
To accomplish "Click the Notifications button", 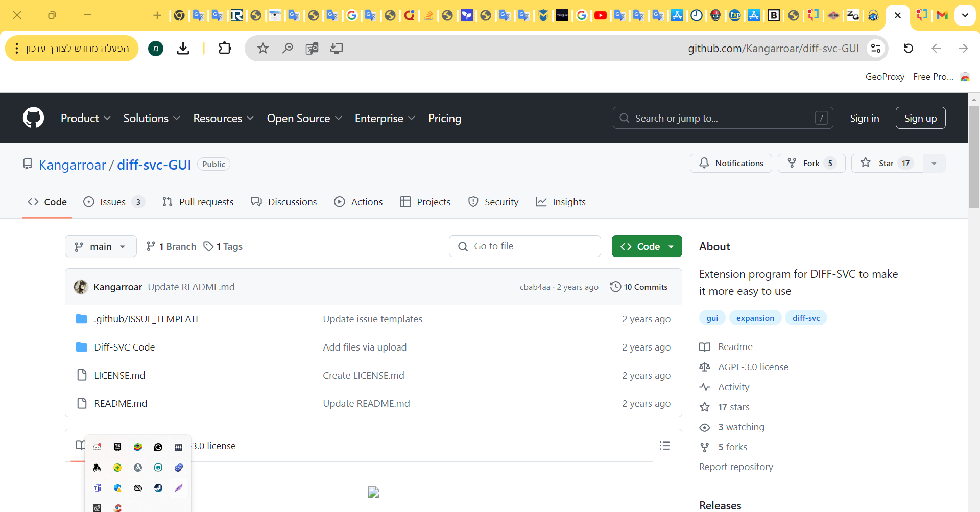I will tap(731, 164).
